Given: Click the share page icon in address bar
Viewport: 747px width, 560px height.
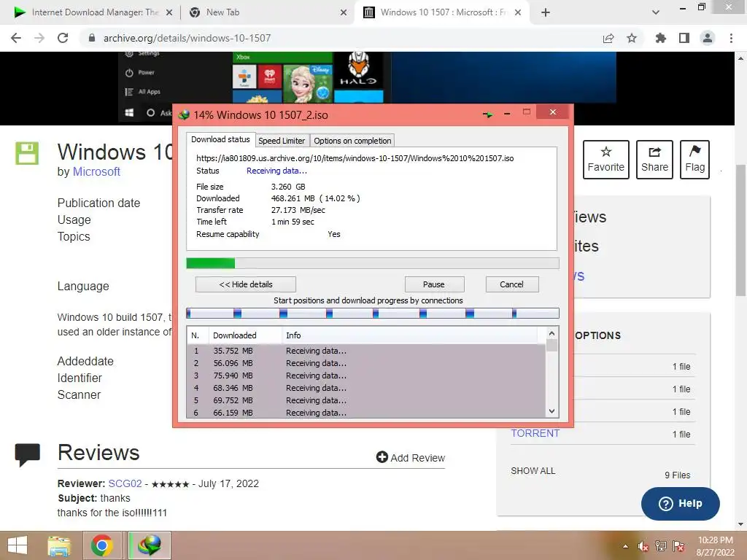Looking at the screenshot, I should click(608, 38).
